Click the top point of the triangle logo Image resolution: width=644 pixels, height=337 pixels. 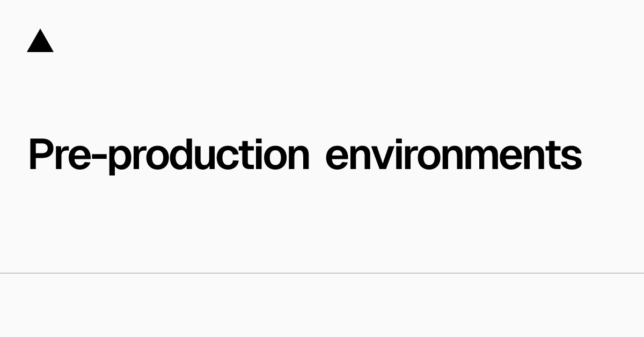40,32
